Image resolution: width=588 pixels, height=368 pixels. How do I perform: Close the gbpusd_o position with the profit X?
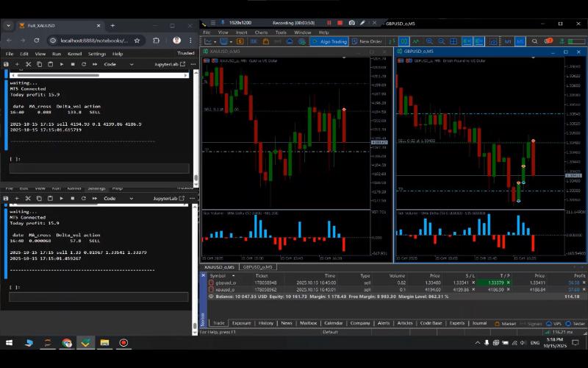(x=584, y=283)
